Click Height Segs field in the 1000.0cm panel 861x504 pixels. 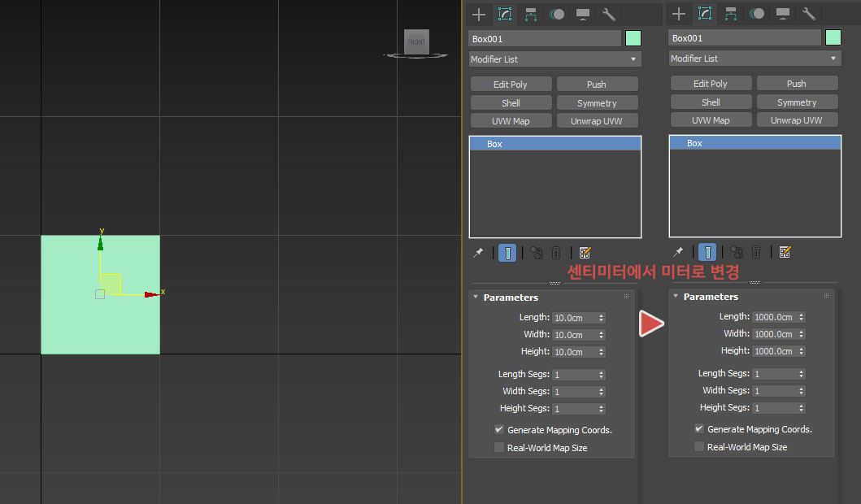(x=774, y=408)
